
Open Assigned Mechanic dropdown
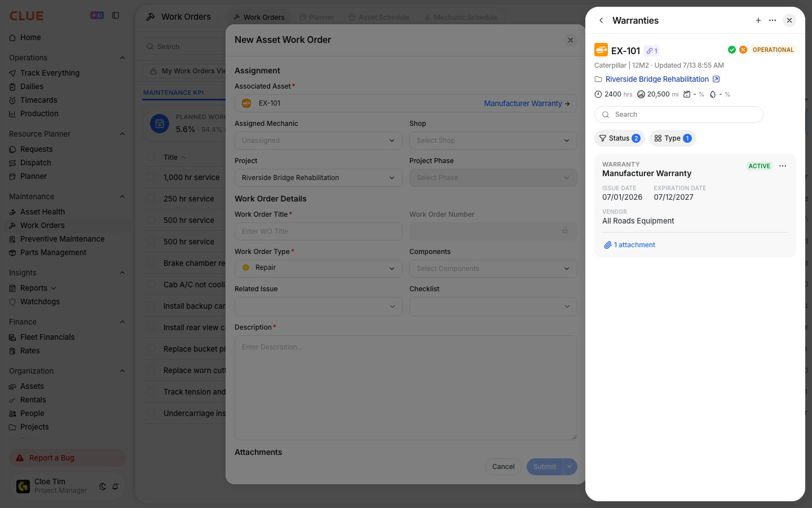(x=319, y=141)
